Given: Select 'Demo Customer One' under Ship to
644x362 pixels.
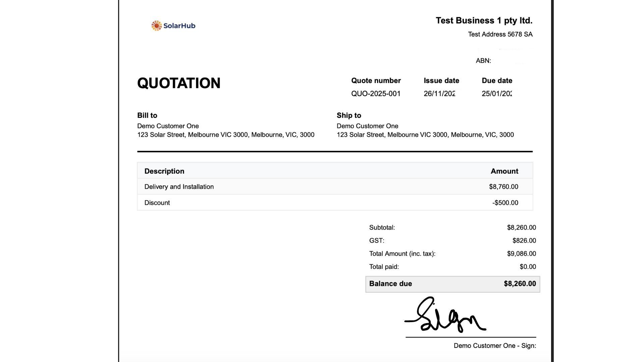Looking at the screenshot, I should 368,126.
